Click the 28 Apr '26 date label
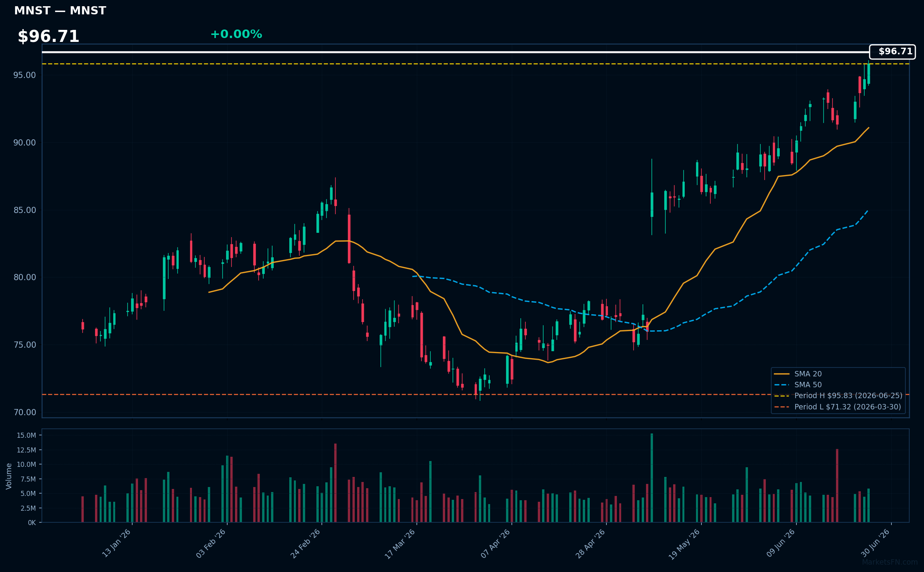The width and height of the screenshot is (924, 572). tap(590, 543)
